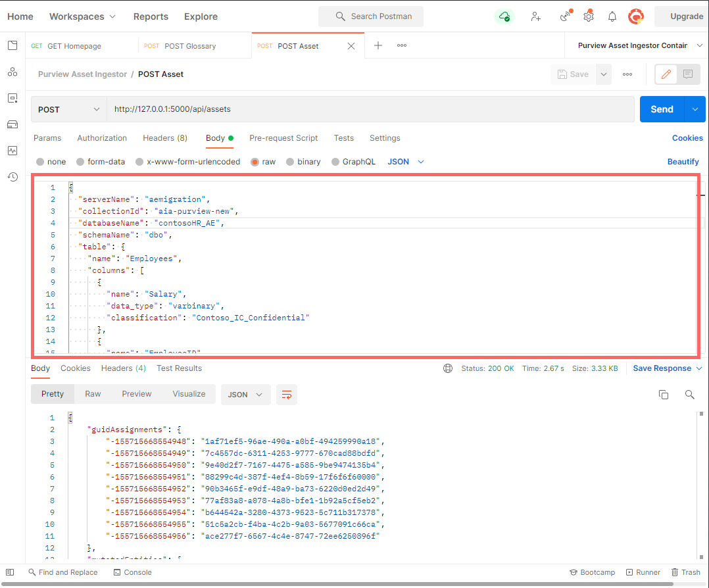Switch to edit mode pencil icon
Viewport: 709px width, 588px height.
(666, 74)
